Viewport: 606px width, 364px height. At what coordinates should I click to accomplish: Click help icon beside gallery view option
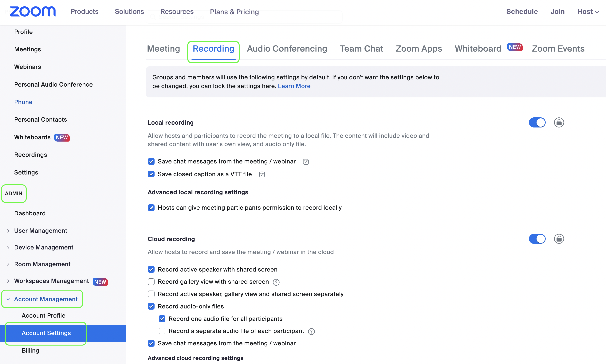(276, 282)
